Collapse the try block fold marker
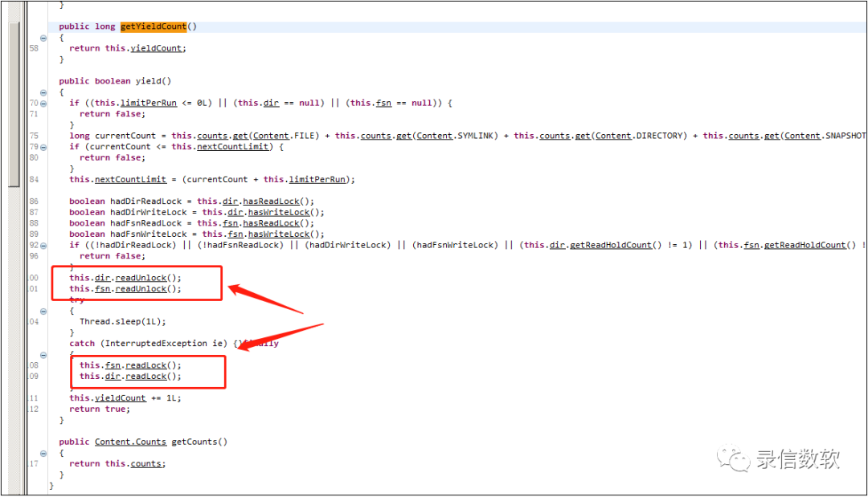 [x=43, y=312]
